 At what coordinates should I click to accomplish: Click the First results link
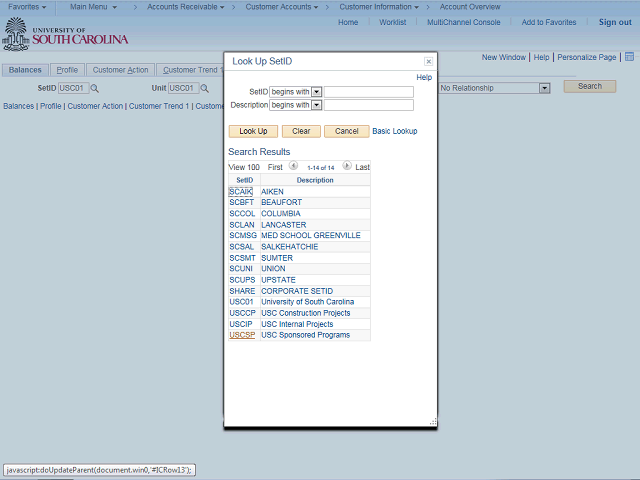pyautogui.click(x=275, y=167)
